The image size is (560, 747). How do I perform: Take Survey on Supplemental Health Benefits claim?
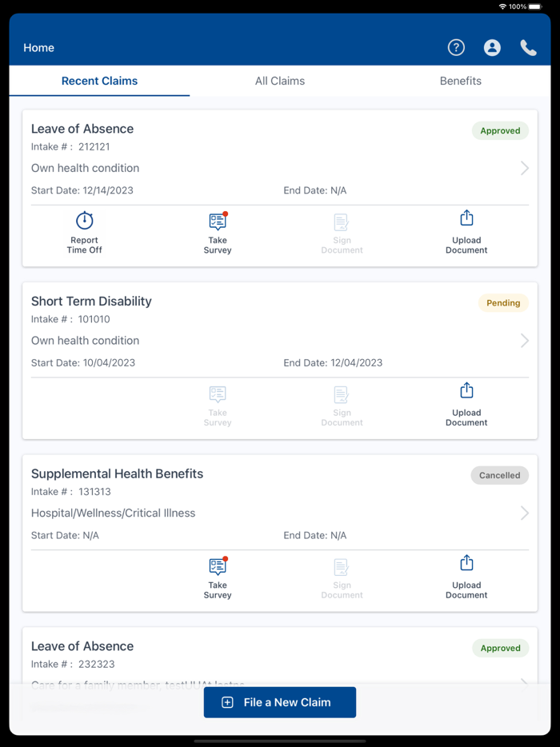click(x=217, y=576)
